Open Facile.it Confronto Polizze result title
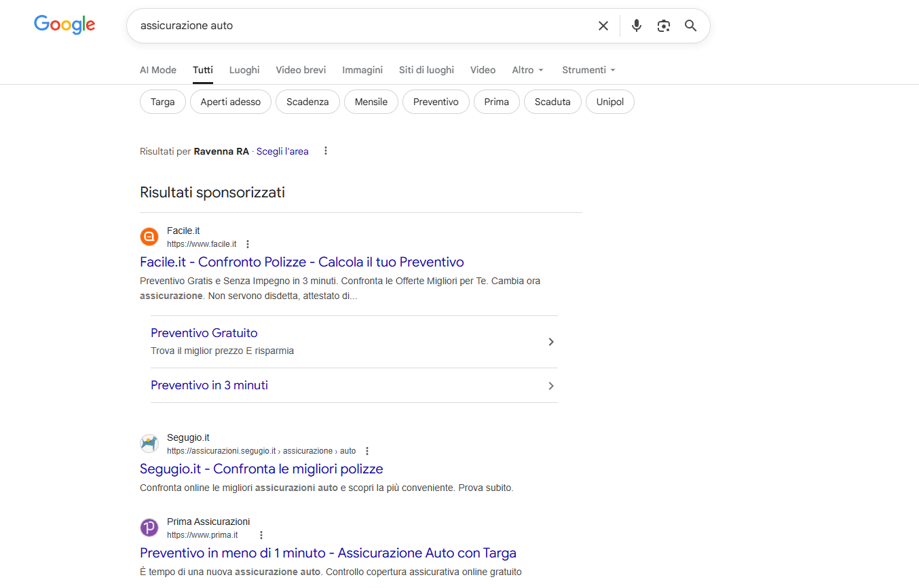Image resolution: width=919 pixels, height=588 pixels. (302, 262)
